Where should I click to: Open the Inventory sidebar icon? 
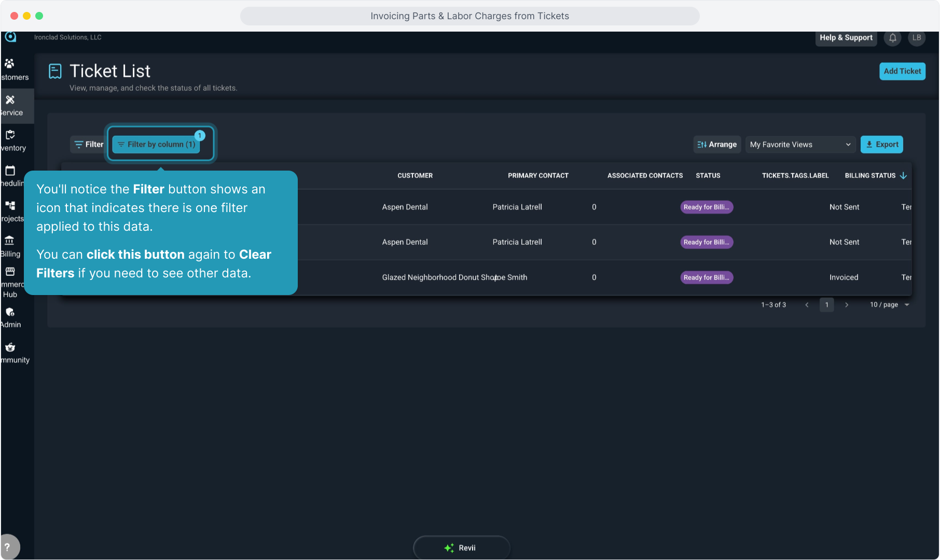tap(10, 135)
